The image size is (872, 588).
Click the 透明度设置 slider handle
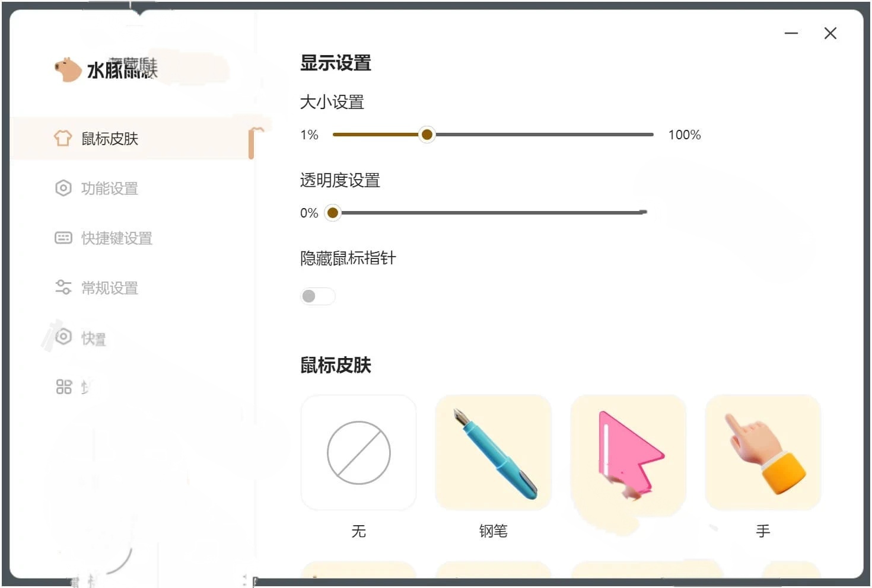tap(333, 212)
